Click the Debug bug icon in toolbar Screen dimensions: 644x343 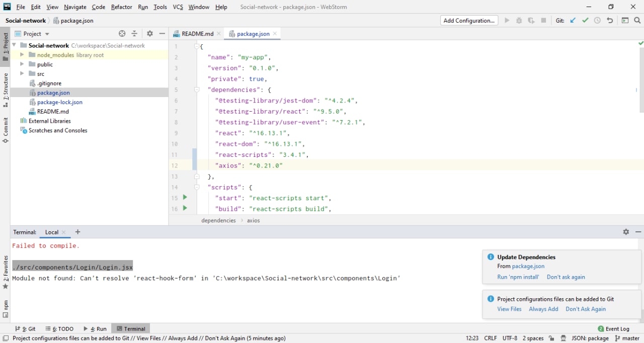coord(519,21)
